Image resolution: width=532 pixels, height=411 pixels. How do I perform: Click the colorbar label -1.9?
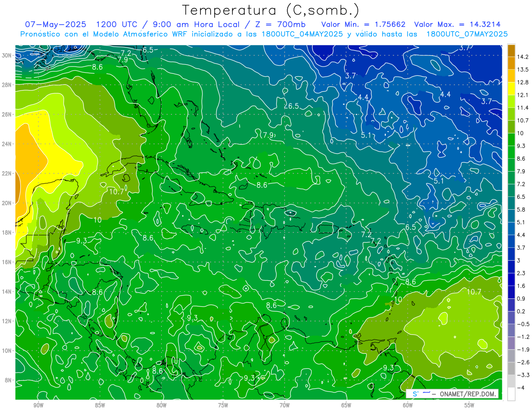click(x=523, y=350)
